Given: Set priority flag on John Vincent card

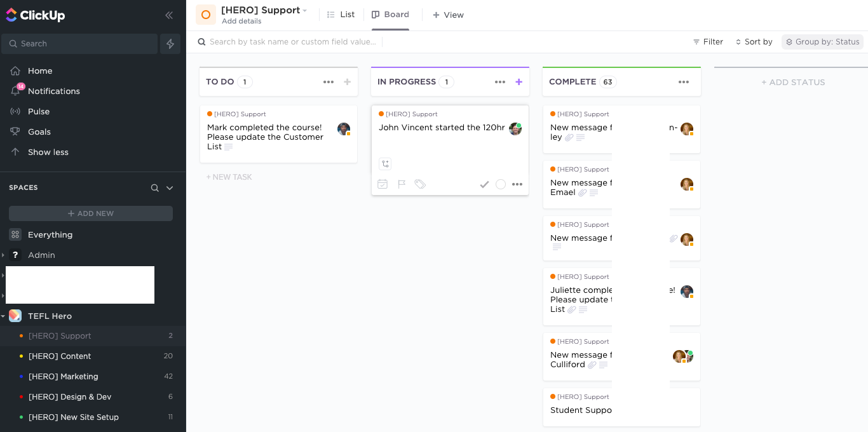Looking at the screenshot, I should 402,184.
